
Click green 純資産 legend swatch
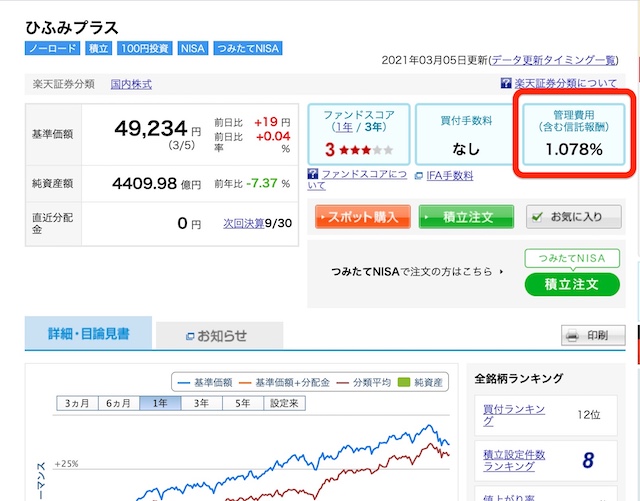pyautogui.click(x=404, y=381)
